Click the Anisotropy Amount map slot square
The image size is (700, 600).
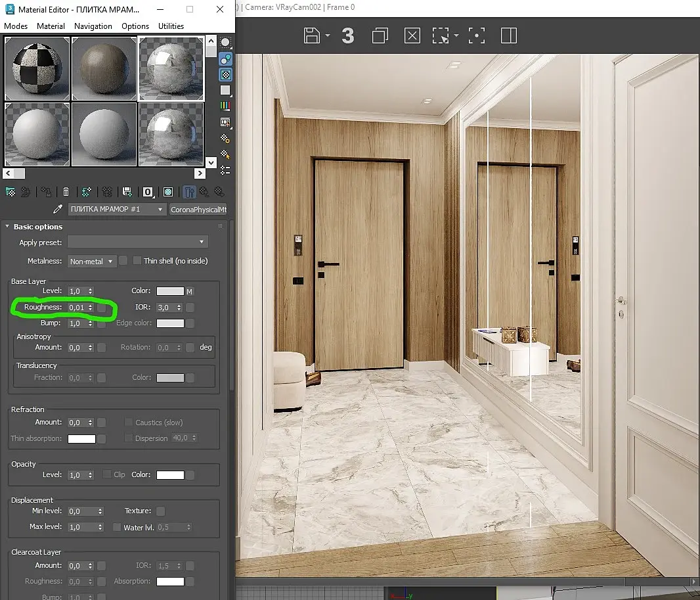[x=102, y=348]
